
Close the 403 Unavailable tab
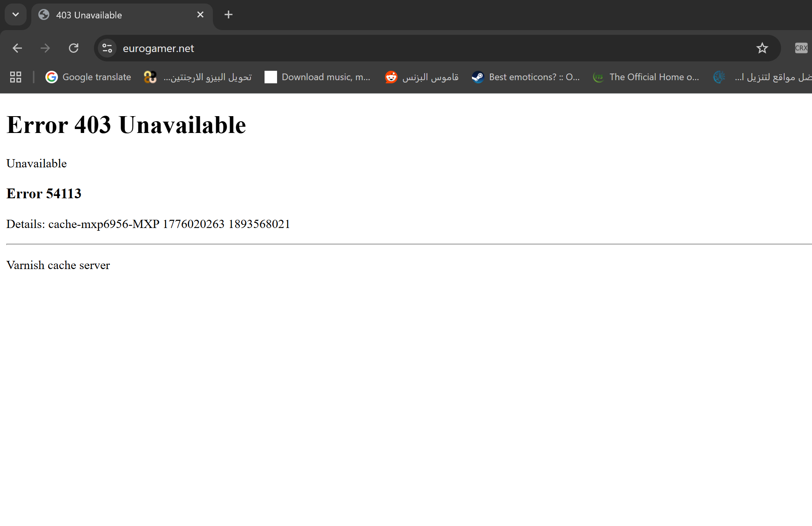tap(200, 15)
